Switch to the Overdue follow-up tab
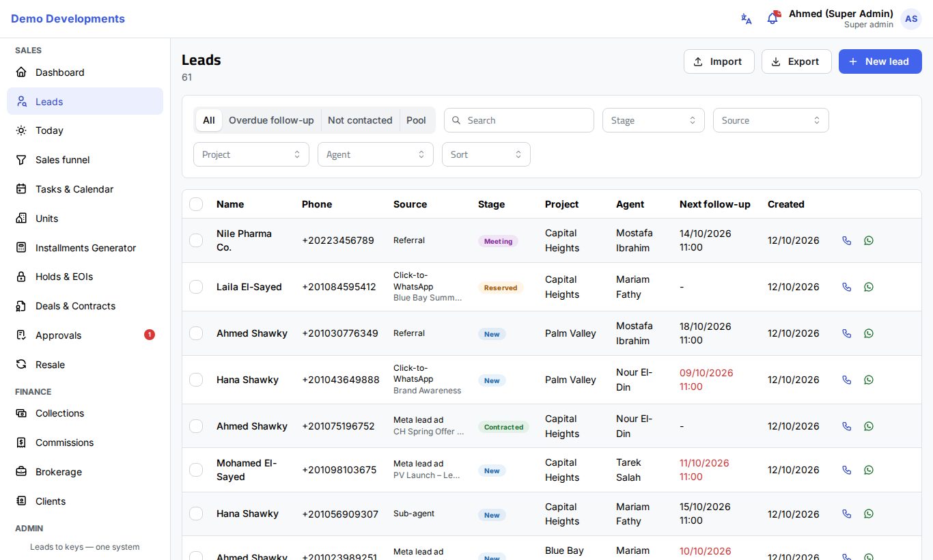This screenshot has width=933, height=560. click(x=271, y=120)
